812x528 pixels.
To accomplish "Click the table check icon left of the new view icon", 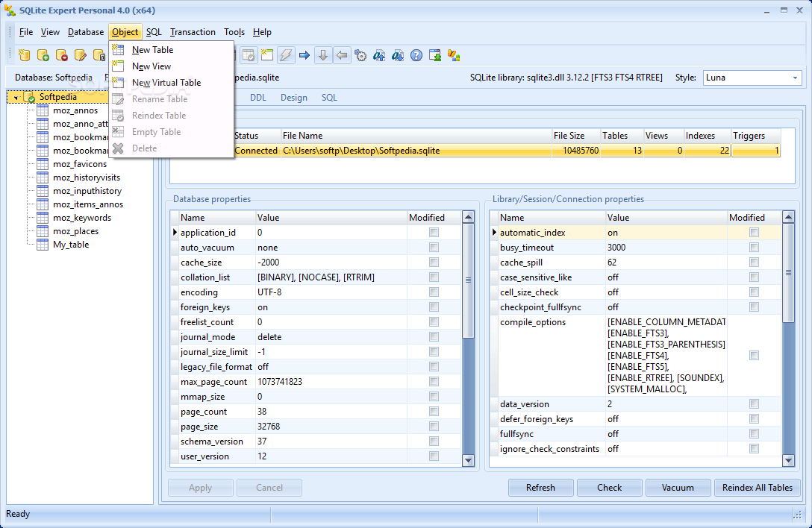I will click(249, 55).
